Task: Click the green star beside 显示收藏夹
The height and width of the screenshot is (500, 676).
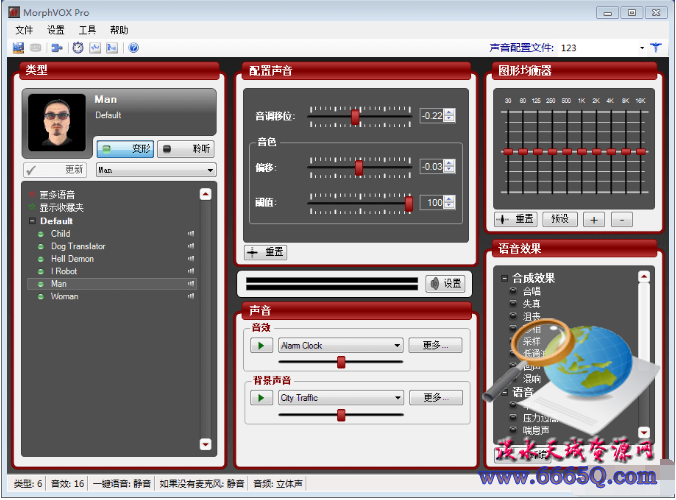Action: (x=32, y=207)
